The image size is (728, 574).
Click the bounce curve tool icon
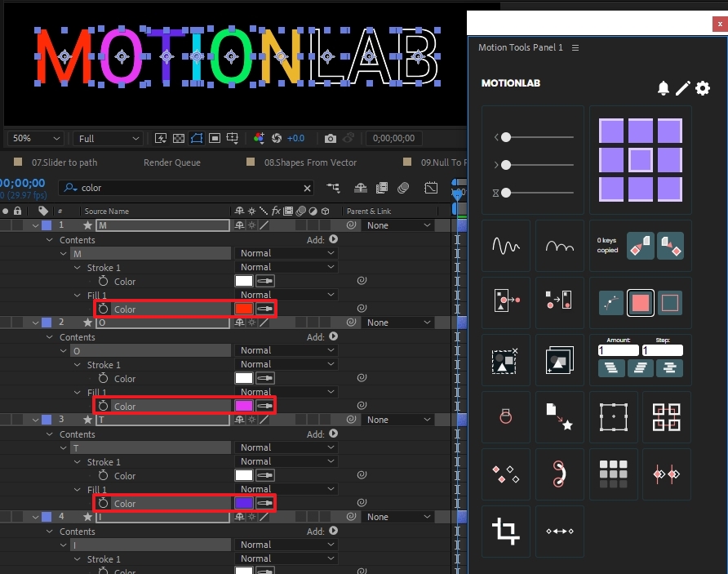(x=559, y=246)
